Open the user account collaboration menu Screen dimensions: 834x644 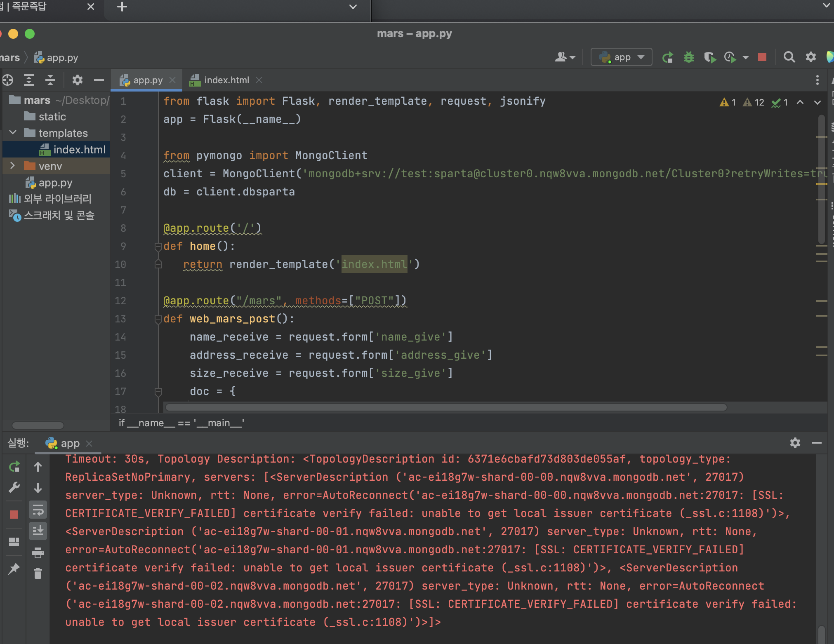pyautogui.click(x=565, y=57)
